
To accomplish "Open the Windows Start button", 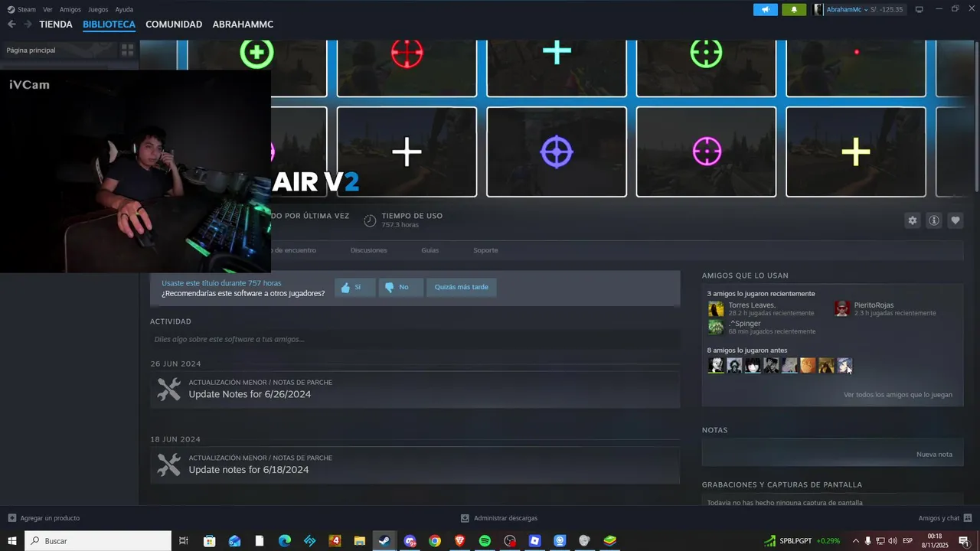I will click(12, 541).
